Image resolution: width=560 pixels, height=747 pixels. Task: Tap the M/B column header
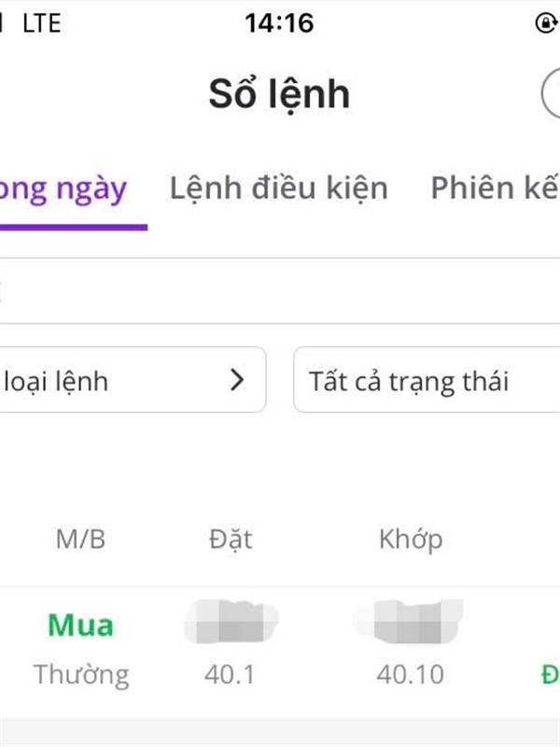tap(80, 539)
